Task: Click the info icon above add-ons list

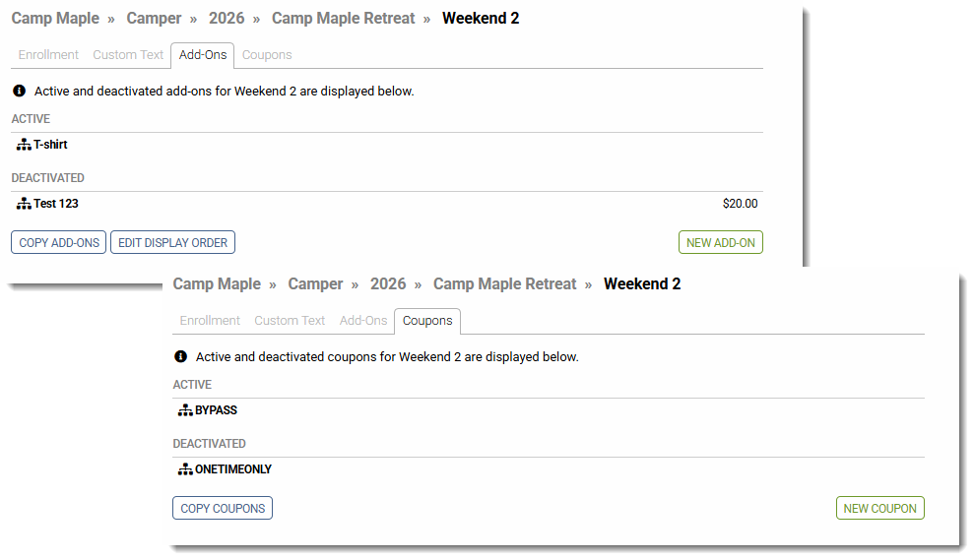Action: click(x=20, y=92)
